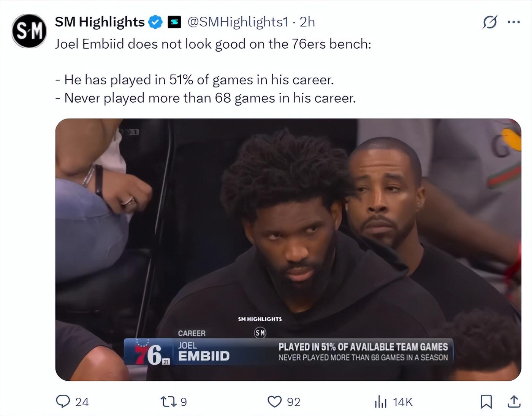Image resolution: width=532 pixels, height=416 pixels.
Task: Click the blue verified checkmark badge
Action: tap(155, 22)
